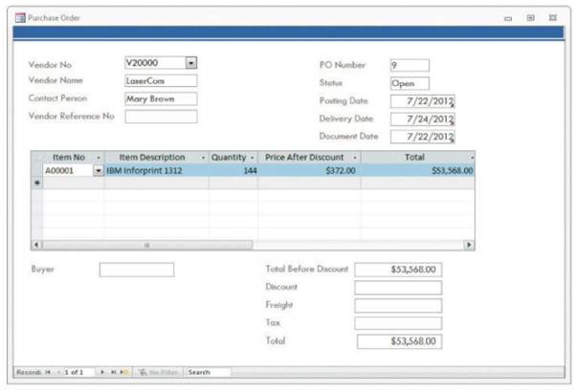Image resolution: width=576 pixels, height=392 pixels.
Task: Click the empty Tax field
Action: pyautogui.click(x=398, y=323)
